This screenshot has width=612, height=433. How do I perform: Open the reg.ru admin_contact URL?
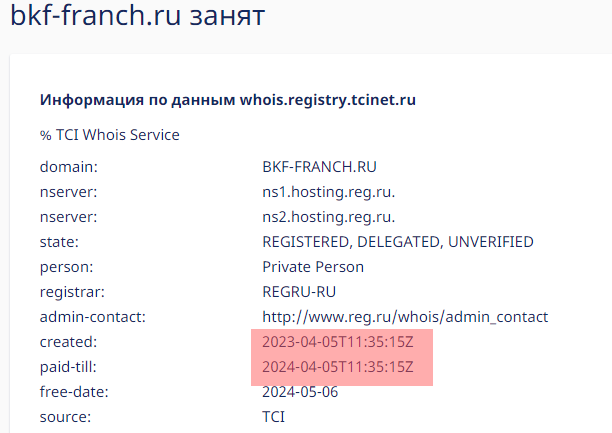pos(405,317)
